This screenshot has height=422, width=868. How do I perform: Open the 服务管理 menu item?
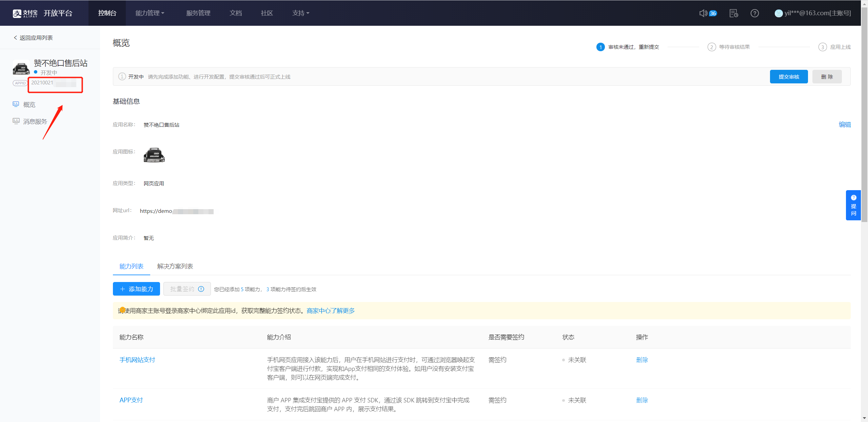coord(198,13)
